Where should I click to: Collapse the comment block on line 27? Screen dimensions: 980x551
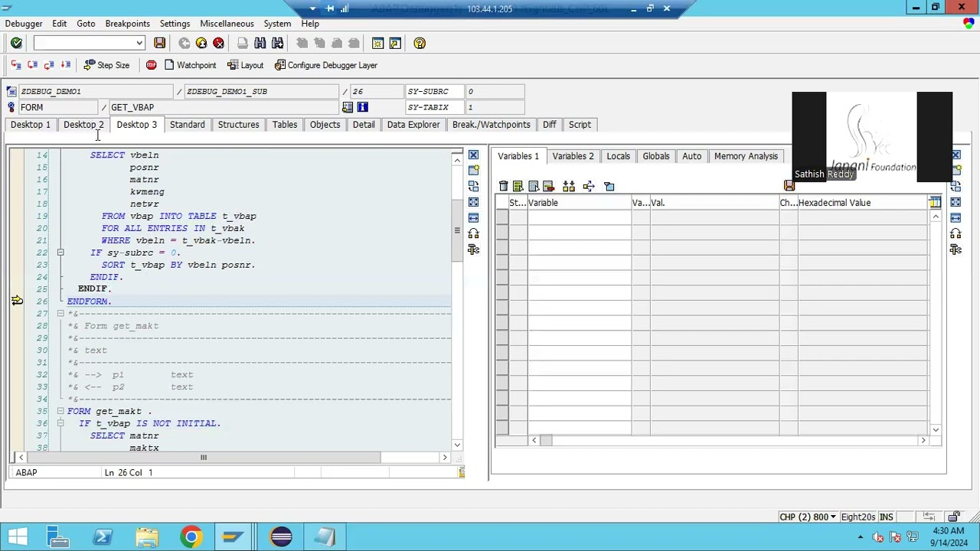tap(60, 314)
